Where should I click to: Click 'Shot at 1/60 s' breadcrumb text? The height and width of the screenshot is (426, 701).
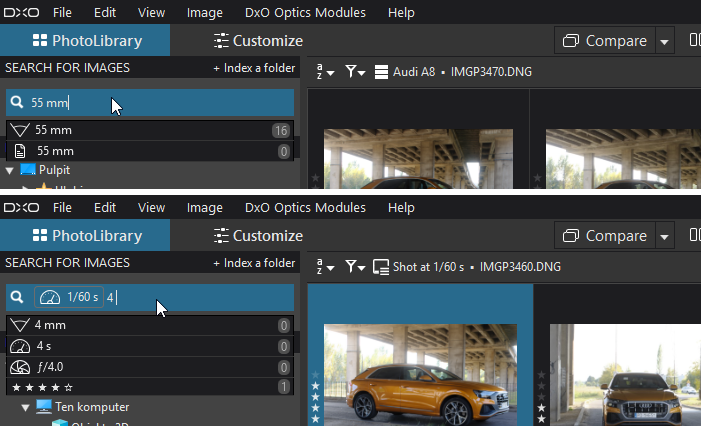point(428,267)
